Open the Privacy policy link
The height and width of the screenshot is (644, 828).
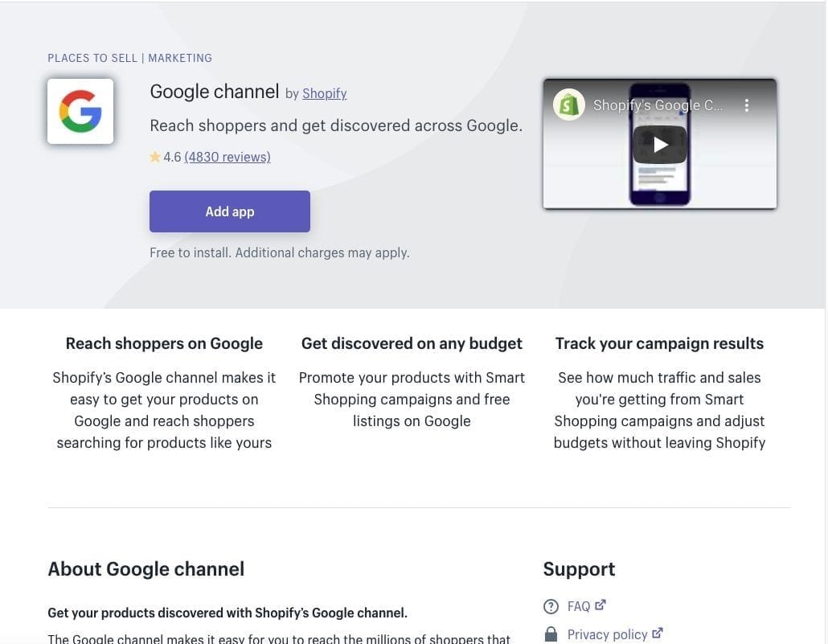607,634
